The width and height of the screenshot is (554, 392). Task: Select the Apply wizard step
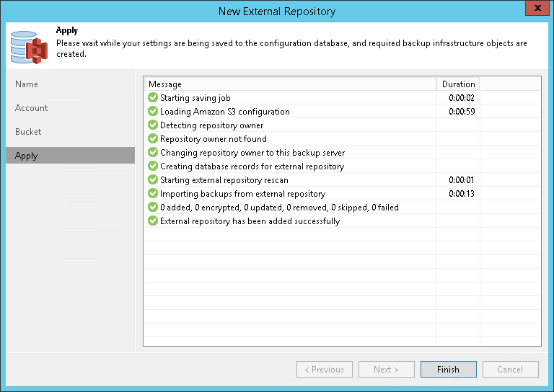(x=27, y=156)
